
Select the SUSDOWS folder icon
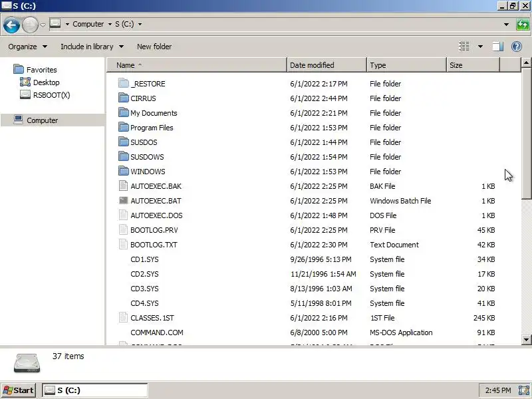click(124, 156)
